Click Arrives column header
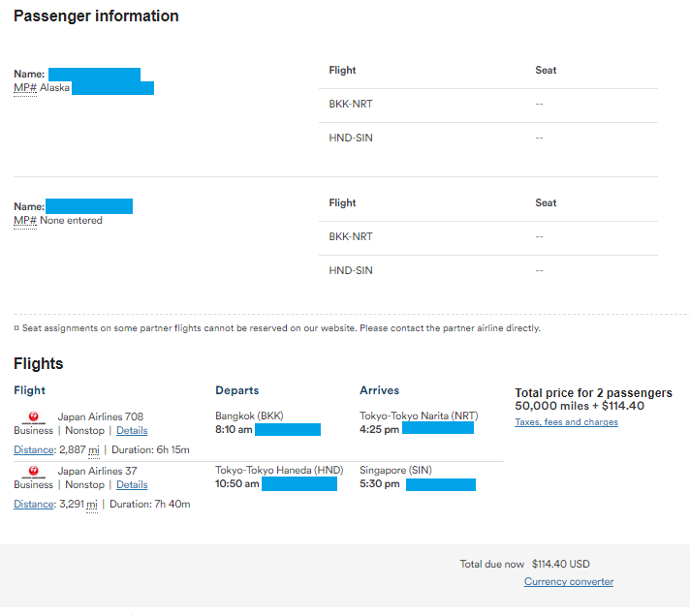690x616 pixels. point(379,390)
